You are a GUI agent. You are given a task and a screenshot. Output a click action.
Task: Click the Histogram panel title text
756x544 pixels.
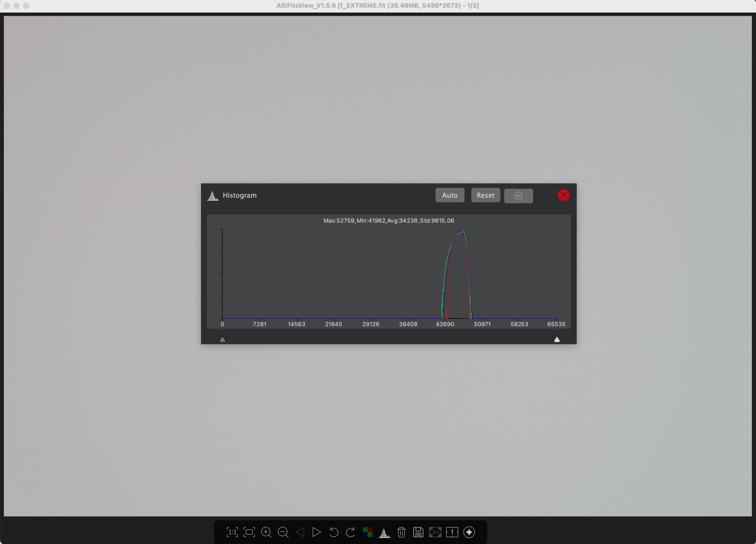(x=239, y=196)
